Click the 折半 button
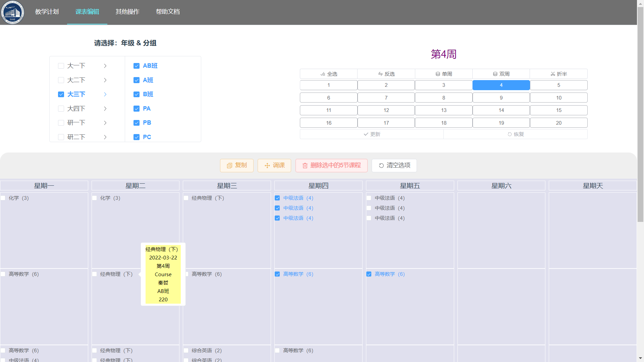This screenshot has height=362, width=644. tap(559, 74)
